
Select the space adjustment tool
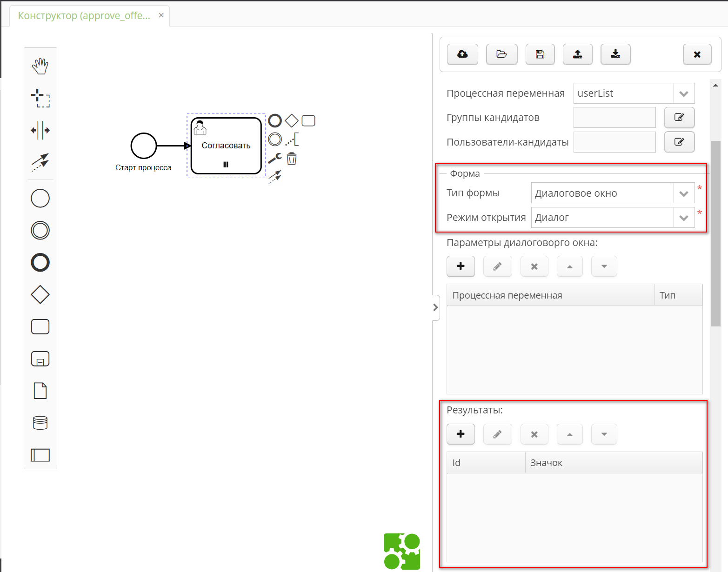point(40,131)
